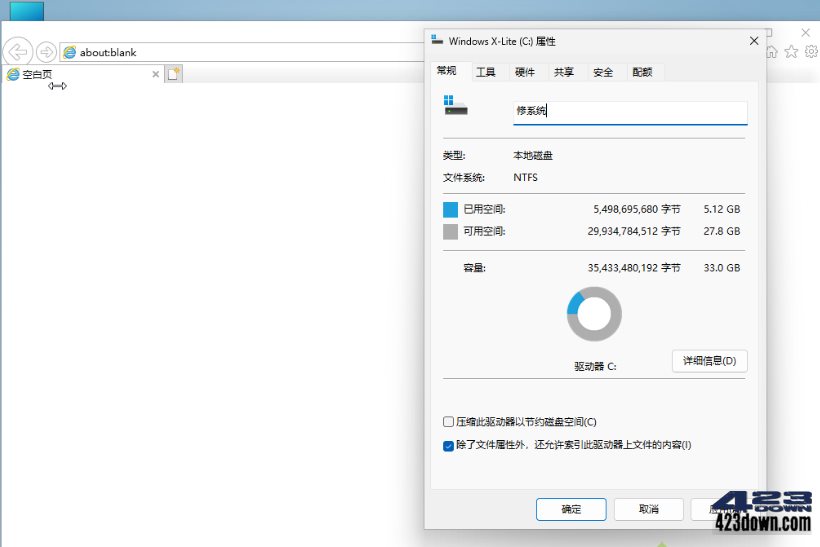The width and height of the screenshot is (820, 547).
Task: Click the 5,498,695,680 字节 used text
Action: [636, 209]
